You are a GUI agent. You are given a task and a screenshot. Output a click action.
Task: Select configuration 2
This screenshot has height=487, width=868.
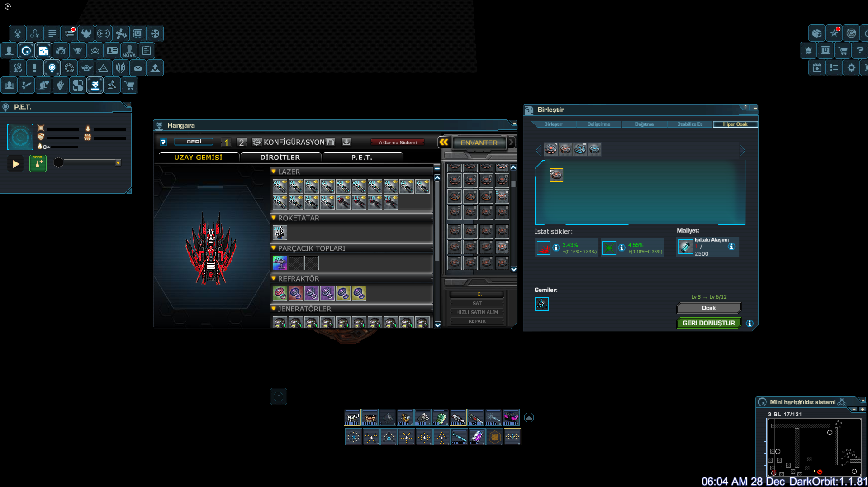point(242,143)
